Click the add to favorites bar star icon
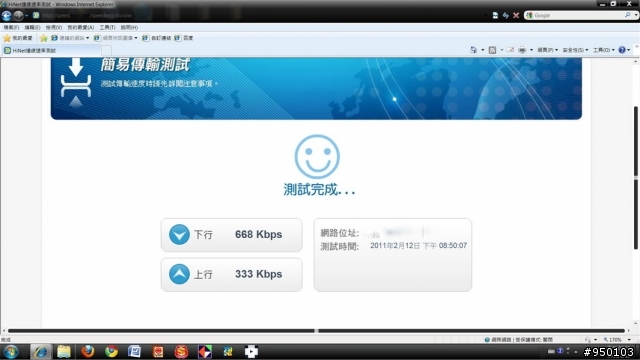Screen dimensions: 640x360 pos(43,38)
